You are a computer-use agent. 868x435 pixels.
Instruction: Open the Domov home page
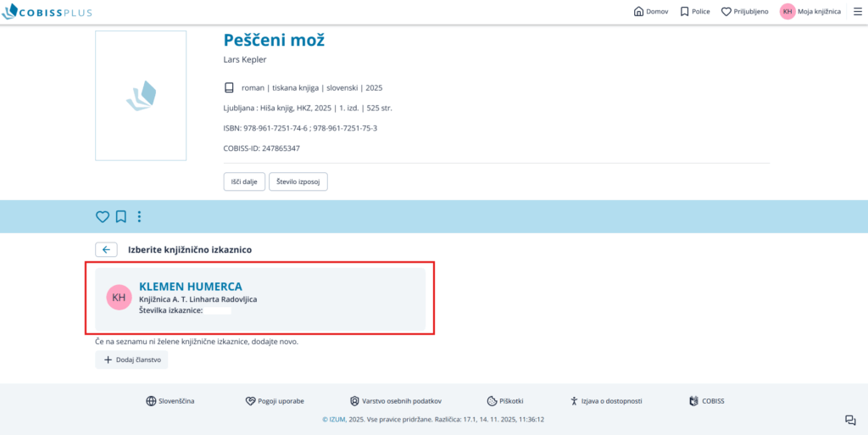(651, 12)
